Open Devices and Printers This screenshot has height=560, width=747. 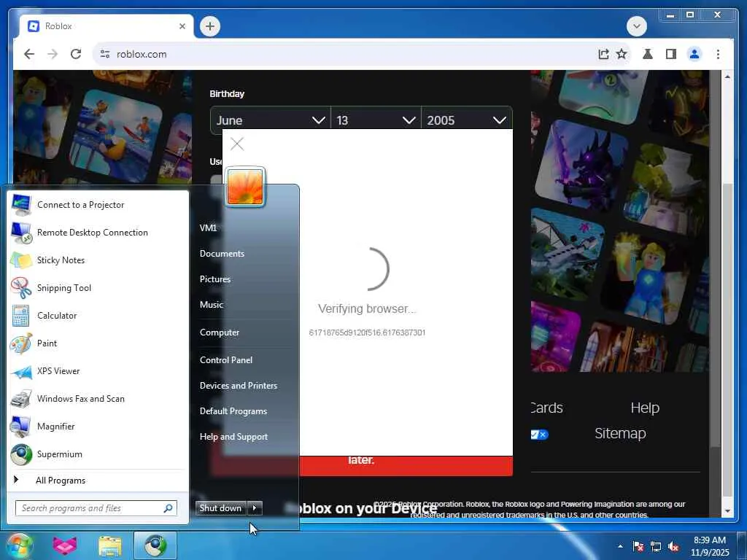point(239,386)
